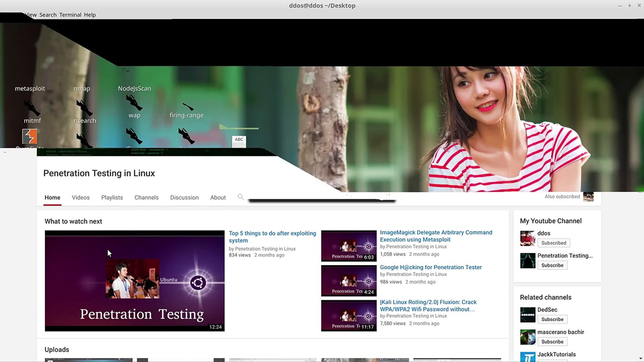Image resolution: width=644 pixels, height=362 pixels.
Task: Open the Playlists tab
Action: pos(112,198)
